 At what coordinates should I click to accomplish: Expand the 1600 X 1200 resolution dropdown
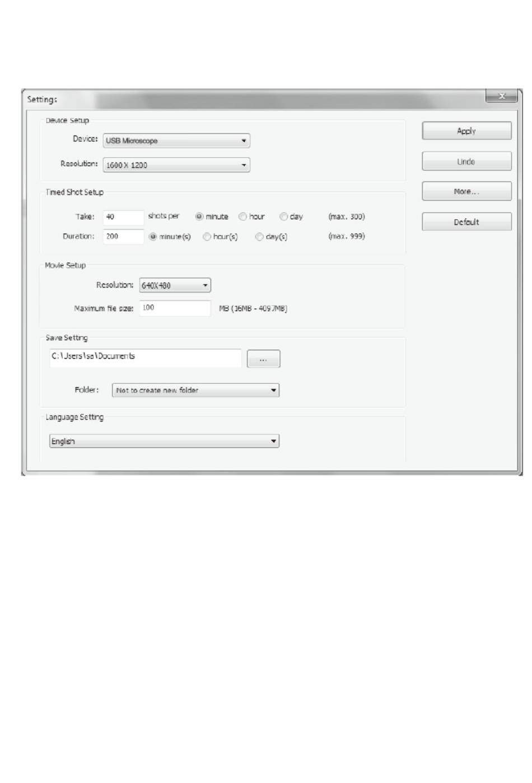pyautogui.click(x=176, y=165)
